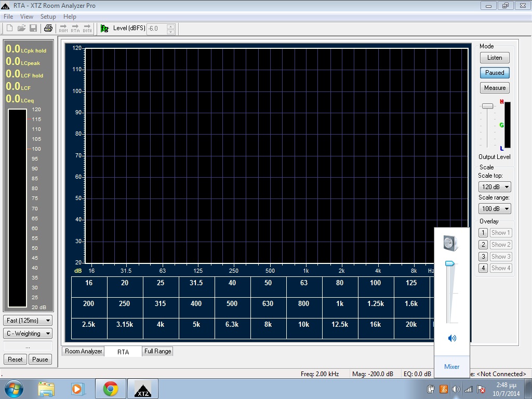The height and width of the screenshot is (399, 532).
Task: Open the Fast (125ms) response dropdown
Action: [x=28, y=321]
